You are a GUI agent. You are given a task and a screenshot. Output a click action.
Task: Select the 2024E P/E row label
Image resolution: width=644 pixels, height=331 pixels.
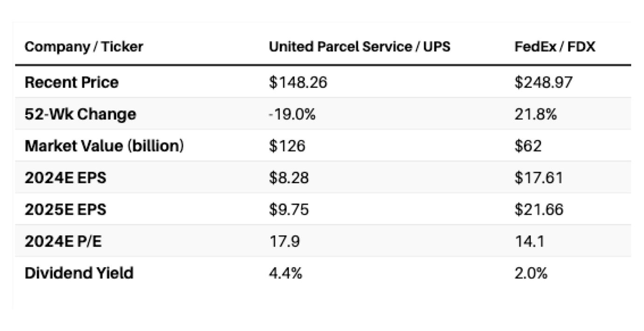[63, 241]
